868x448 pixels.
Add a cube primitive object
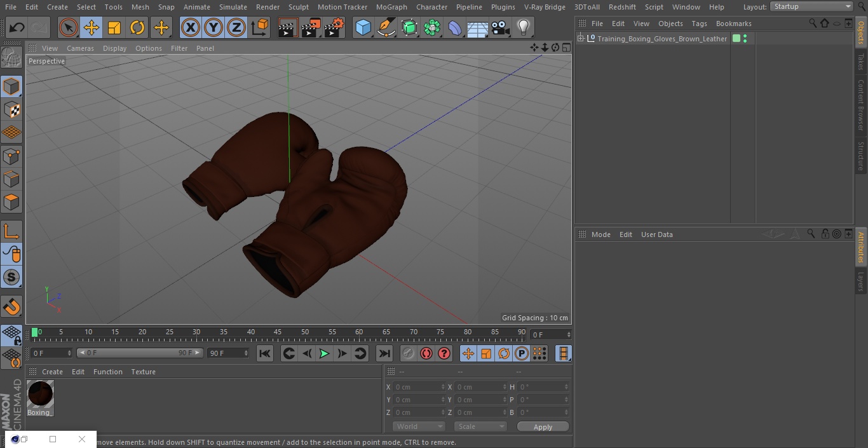coord(363,27)
